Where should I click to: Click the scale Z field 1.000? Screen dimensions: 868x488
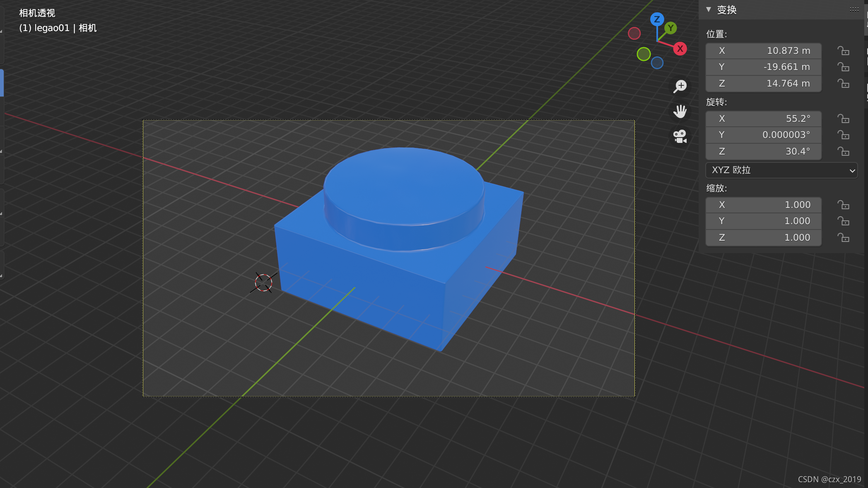[763, 237]
